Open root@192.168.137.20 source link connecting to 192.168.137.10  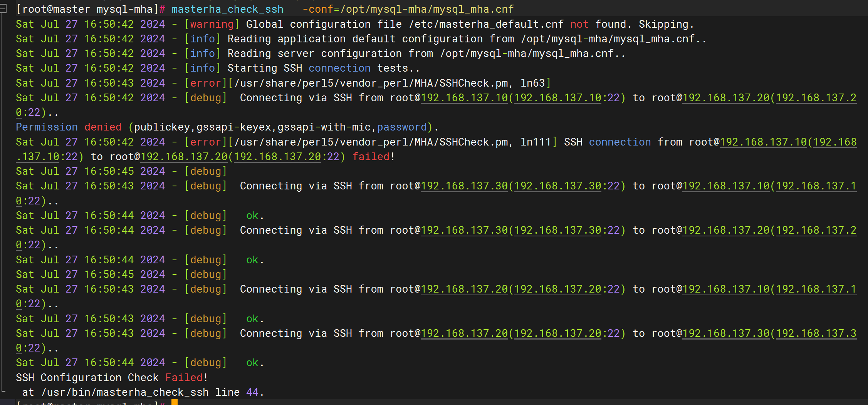(464, 289)
